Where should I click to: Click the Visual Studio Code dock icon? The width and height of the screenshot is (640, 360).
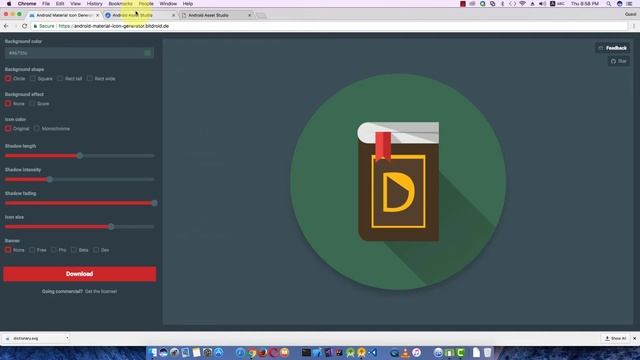click(373, 353)
